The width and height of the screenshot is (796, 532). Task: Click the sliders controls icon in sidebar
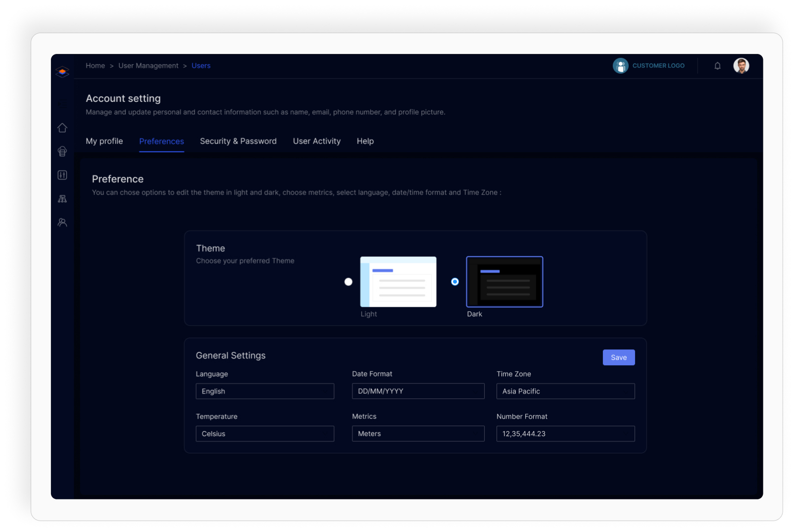click(x=62, y=175)
